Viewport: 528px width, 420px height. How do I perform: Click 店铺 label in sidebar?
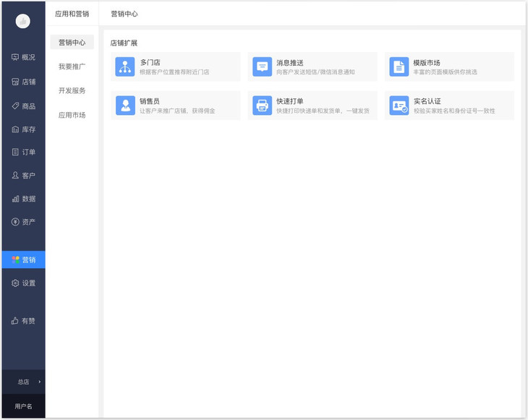click(29, 82)
